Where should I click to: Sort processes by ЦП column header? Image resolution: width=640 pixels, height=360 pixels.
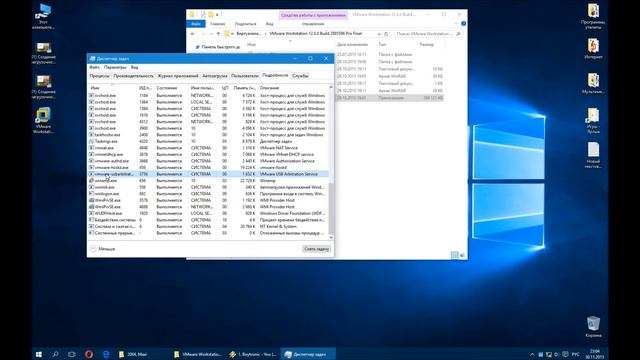pyautogui.click(x=225, y=88)
